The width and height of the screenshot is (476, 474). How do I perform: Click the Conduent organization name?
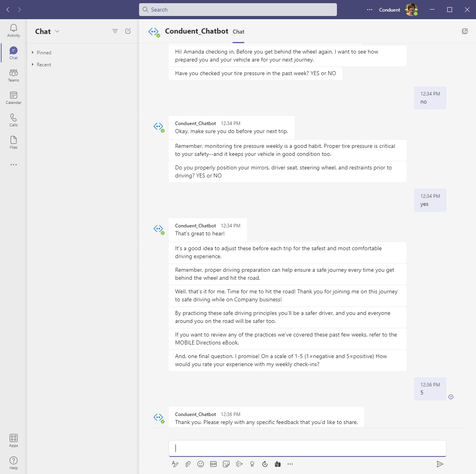point(390,10)
